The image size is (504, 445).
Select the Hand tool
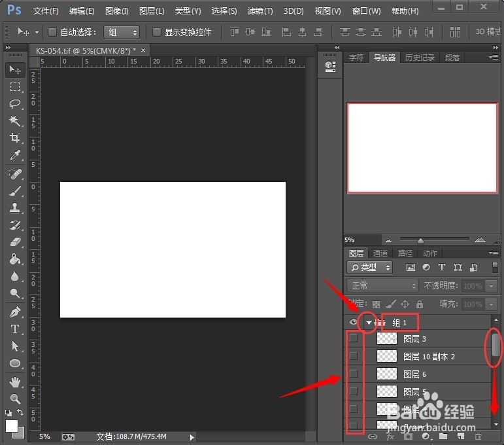pyautogui.click(x=15, y=382)
